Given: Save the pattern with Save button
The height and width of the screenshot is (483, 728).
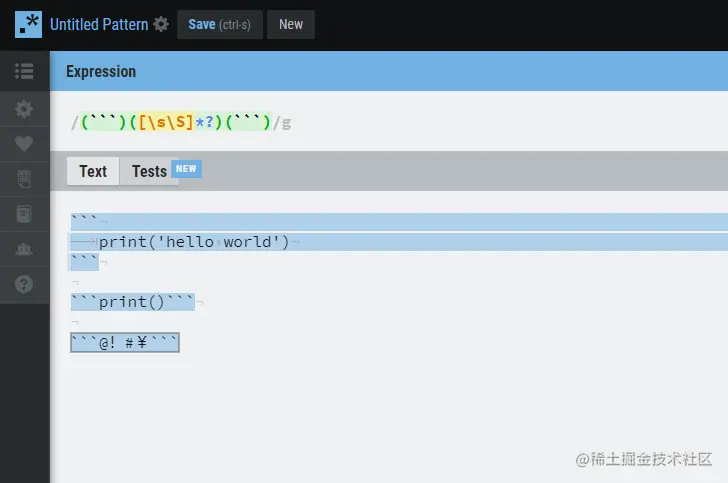Looking at the screenshot, I should pyautogui.click(x=220, y=25).
